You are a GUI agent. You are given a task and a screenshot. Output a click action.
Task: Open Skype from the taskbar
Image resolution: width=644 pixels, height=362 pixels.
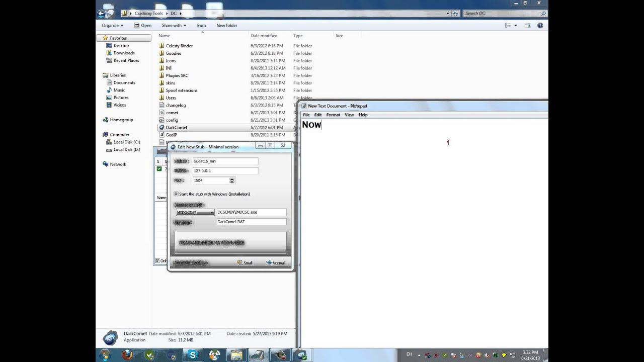(193, 355)
